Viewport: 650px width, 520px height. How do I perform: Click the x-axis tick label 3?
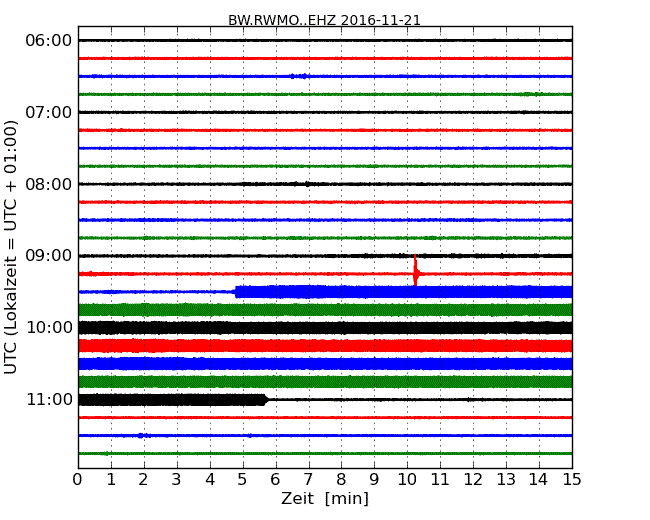pos(176,479)
